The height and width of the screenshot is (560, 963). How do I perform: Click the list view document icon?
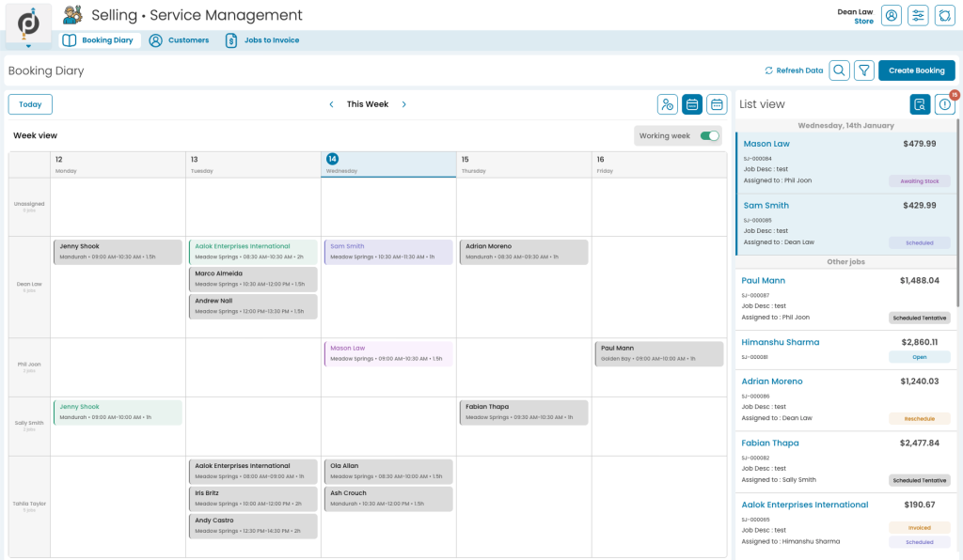[919, 103]
